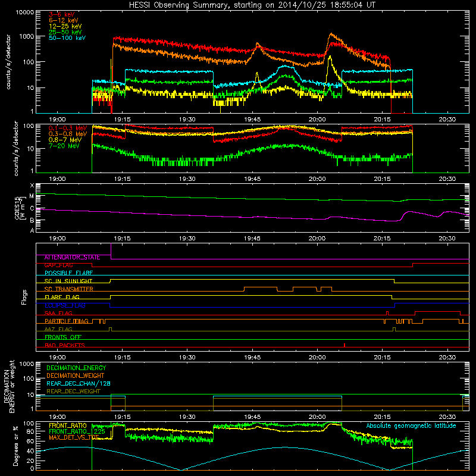Click the green 25-50 keV legend label
The image size is (476, 476).
[x=65, y=32]
